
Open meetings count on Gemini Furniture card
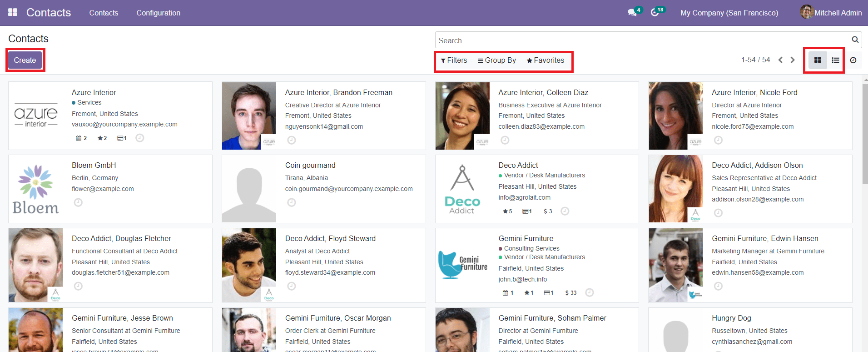tap(508, 292)
